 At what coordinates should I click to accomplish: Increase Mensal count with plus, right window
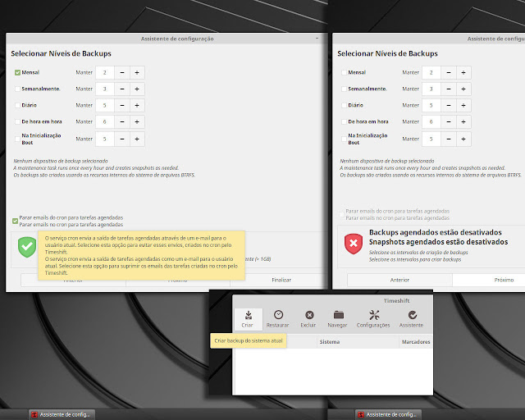coord(463,72)
